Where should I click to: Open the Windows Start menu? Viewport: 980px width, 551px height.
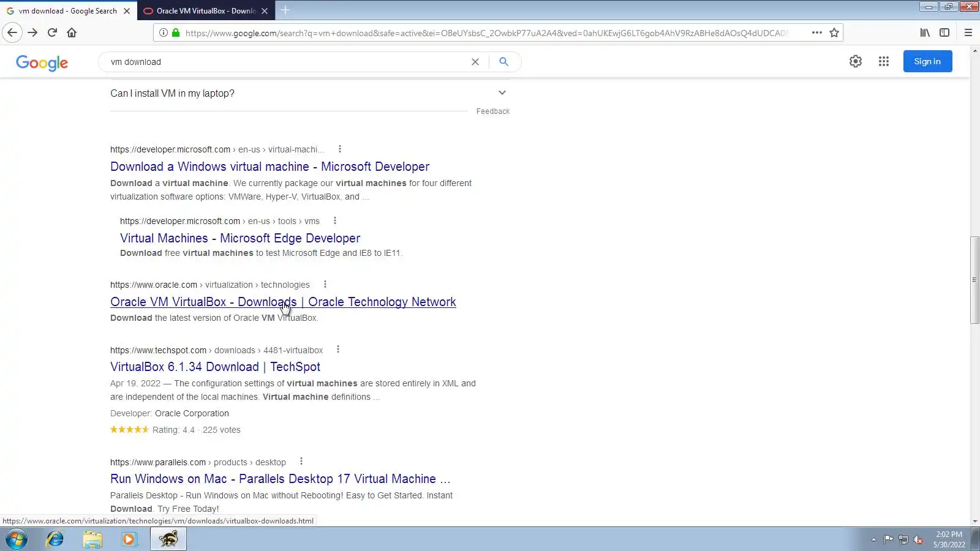point(17,539)
